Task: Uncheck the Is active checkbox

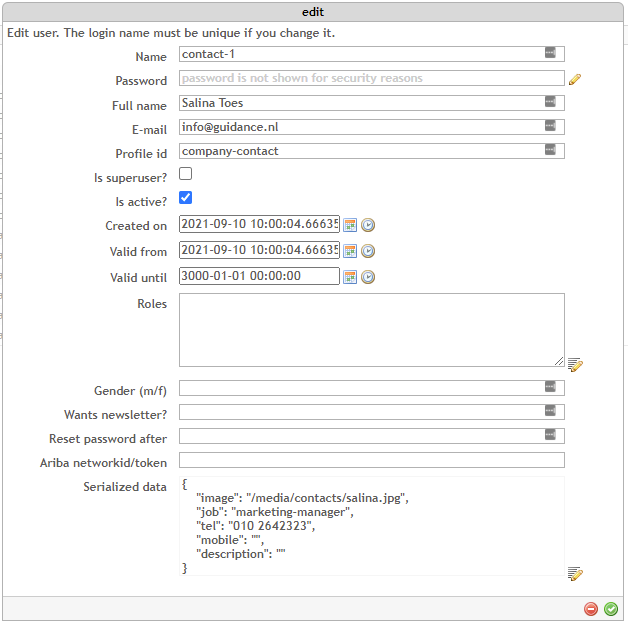Action: click(186, 198)
